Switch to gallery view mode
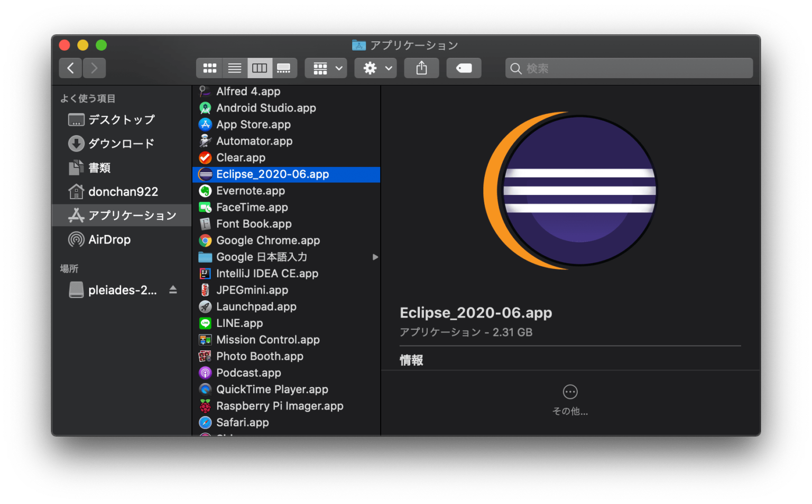 284,68
